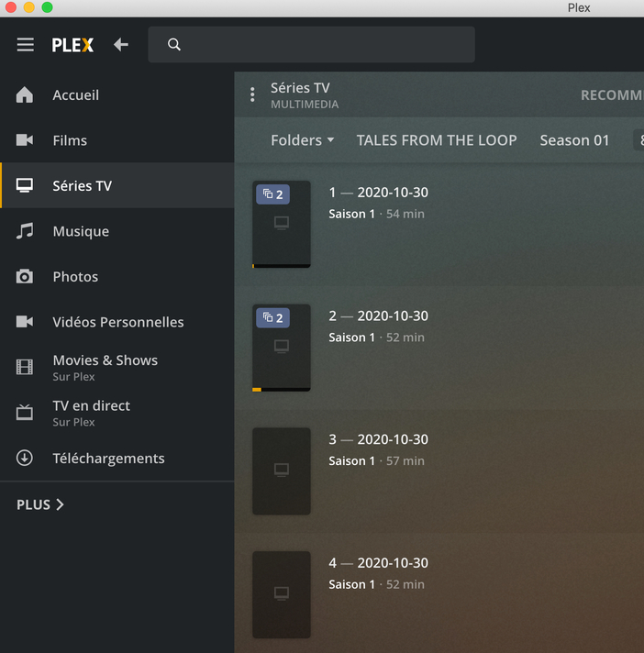Open episode 4 thumbnail
This screenshot has width=644, height=653.
(282, 594)
